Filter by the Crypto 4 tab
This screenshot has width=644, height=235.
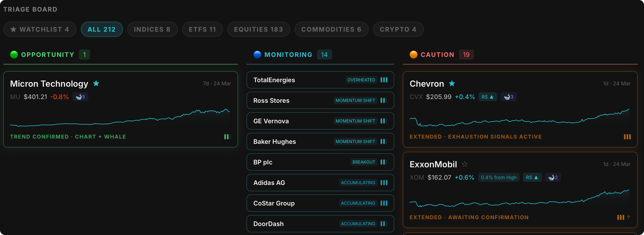[x=398, y=29]
